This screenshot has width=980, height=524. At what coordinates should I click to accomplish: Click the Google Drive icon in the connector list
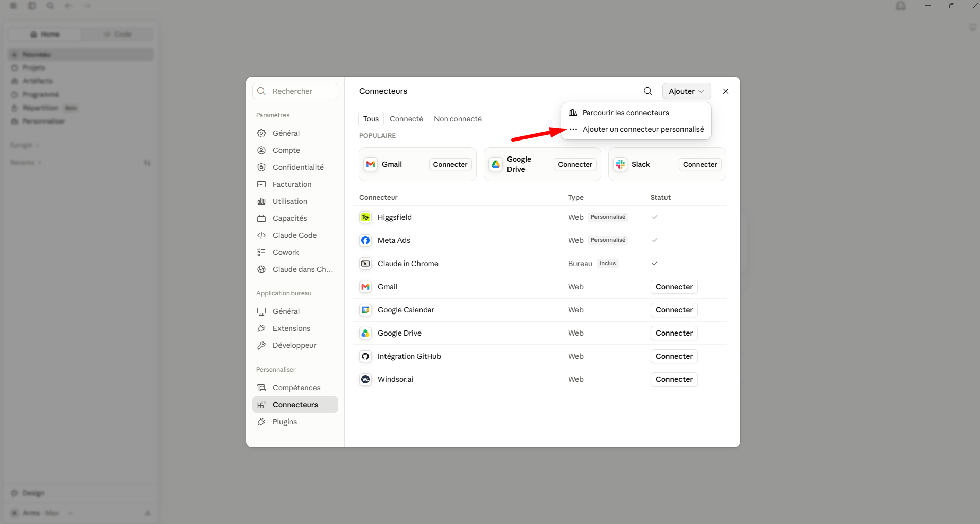(365, 333)
